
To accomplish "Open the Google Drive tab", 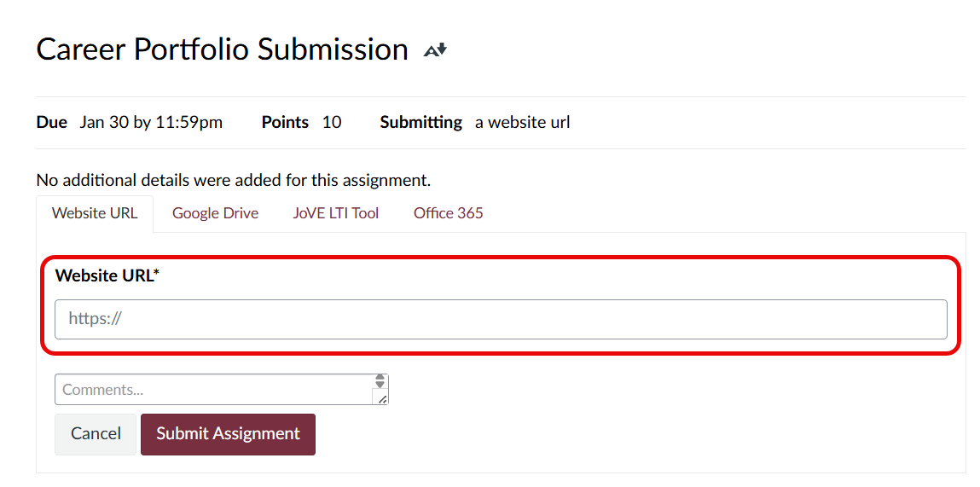I will 215,213.
